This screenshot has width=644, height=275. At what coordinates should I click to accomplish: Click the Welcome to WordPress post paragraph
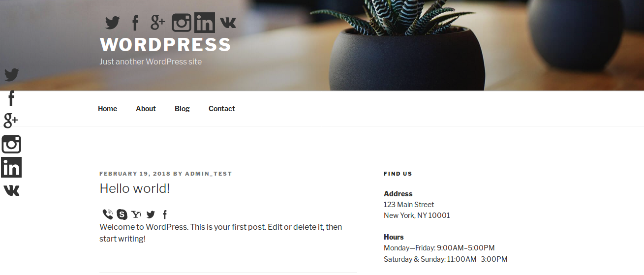221,233
